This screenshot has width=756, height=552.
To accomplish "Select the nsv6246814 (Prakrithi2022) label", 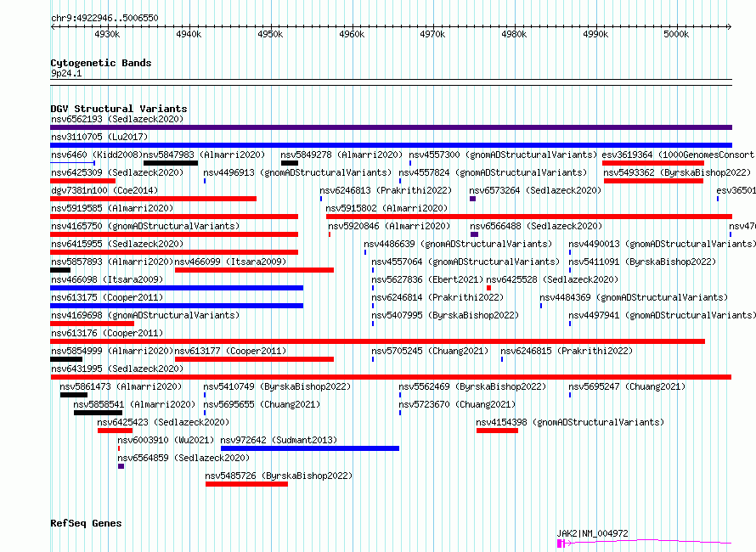I will [x=437, y=297].
